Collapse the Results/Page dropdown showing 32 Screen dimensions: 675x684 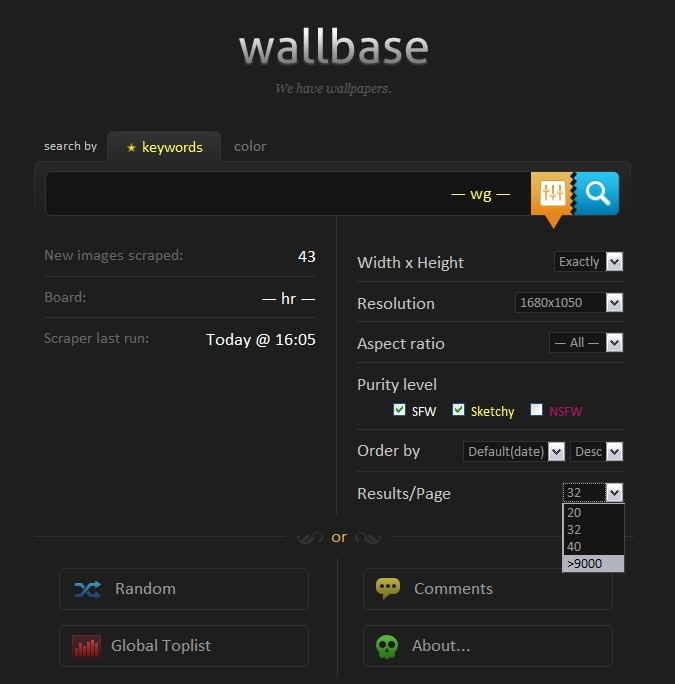coord(593,492)
